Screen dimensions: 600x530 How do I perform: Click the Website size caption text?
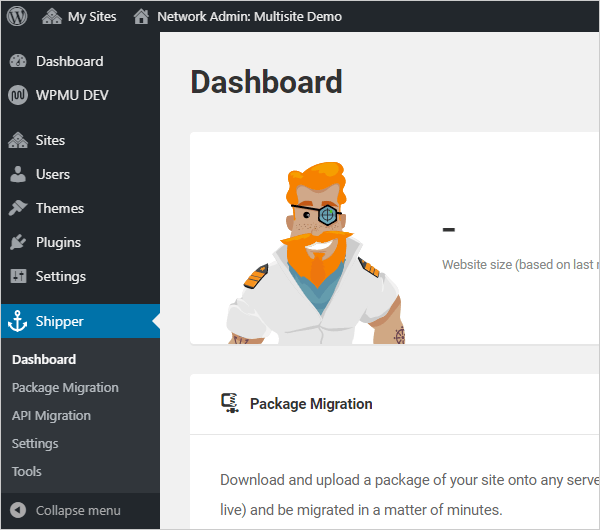tap(520, 264)
